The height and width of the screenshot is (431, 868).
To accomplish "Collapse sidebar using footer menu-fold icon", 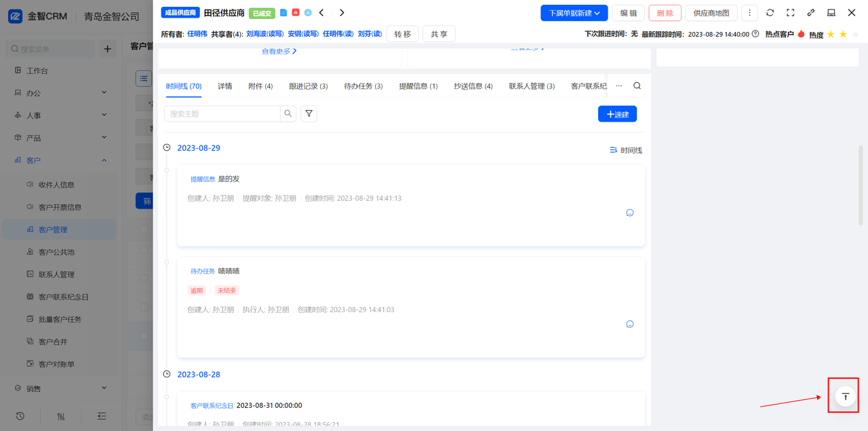I will [x=102, y=416].
